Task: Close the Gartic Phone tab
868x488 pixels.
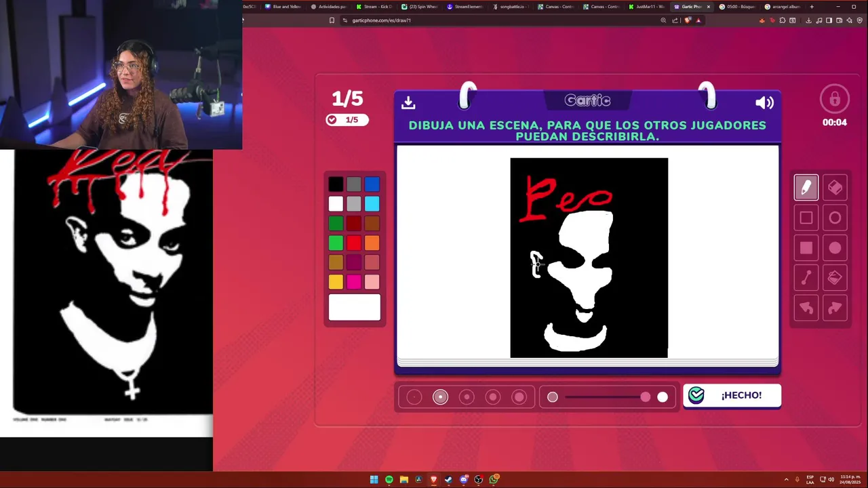Action: (709, 7)
